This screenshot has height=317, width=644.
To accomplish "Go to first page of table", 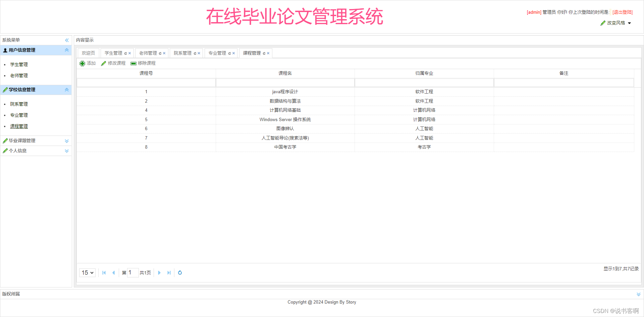I will click(x=104, y=273).
